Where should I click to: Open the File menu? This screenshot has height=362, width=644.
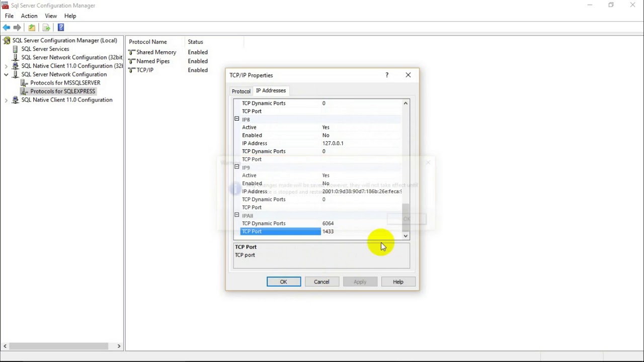[9, 16]
